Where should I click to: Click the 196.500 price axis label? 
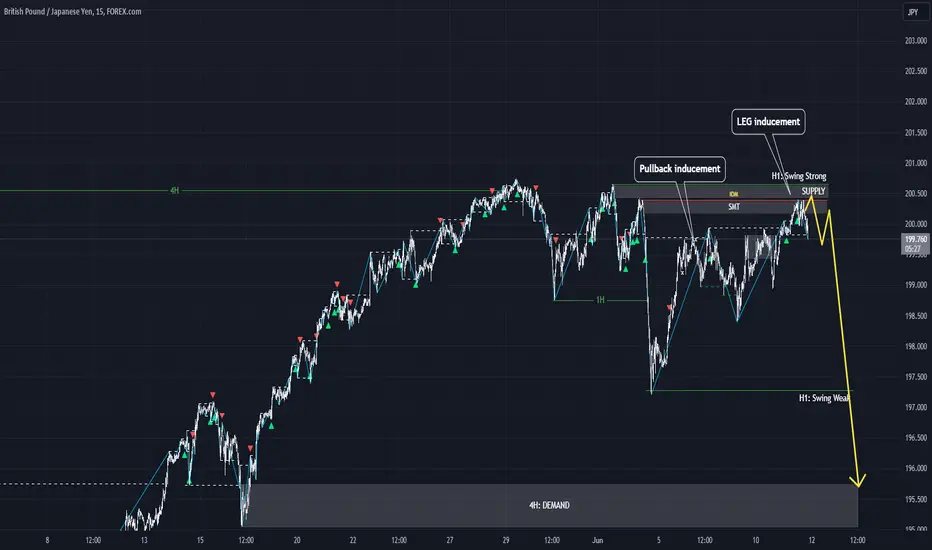pyautogui.click(x=915, y=438)
